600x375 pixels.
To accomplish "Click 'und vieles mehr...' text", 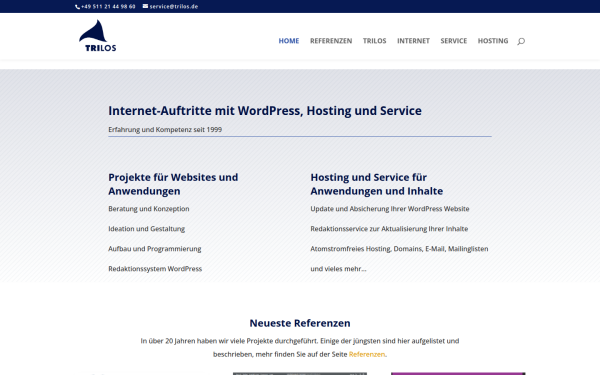I will coord(338,269).
